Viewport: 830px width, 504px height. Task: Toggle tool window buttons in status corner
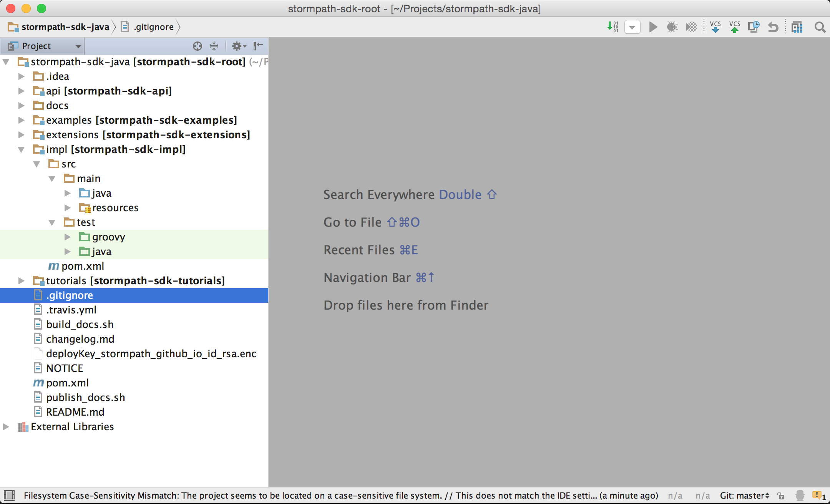click(x=9, y=495)
